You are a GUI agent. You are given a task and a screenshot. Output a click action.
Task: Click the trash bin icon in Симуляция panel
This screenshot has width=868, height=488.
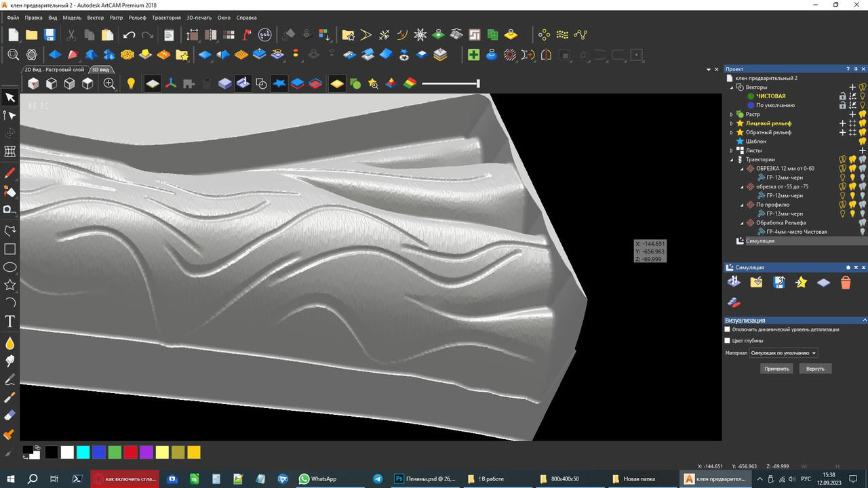846,283
